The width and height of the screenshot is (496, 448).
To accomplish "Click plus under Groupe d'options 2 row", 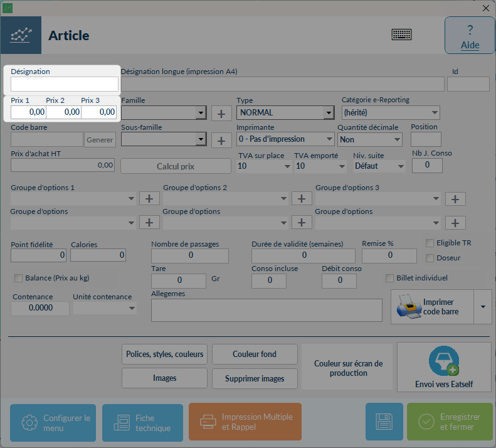I will 302,223.
